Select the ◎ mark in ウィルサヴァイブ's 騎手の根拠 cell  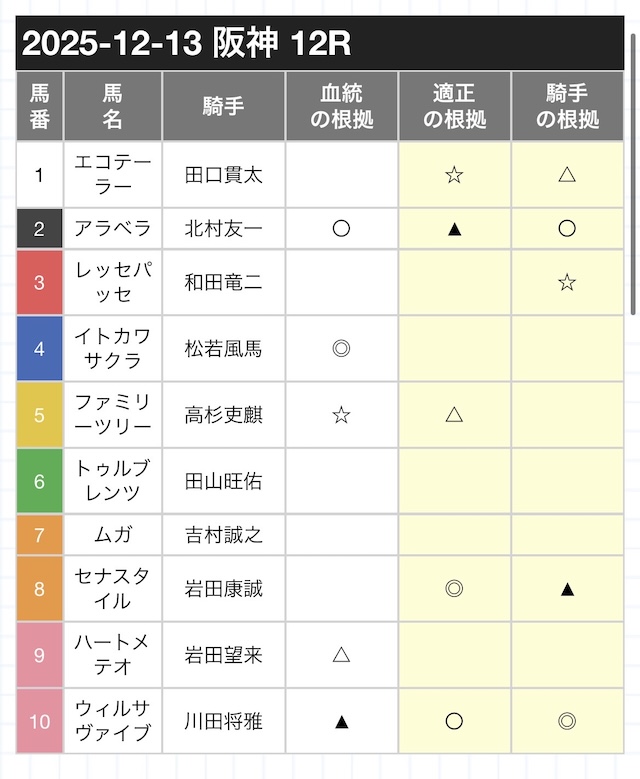tap(567, 721)
